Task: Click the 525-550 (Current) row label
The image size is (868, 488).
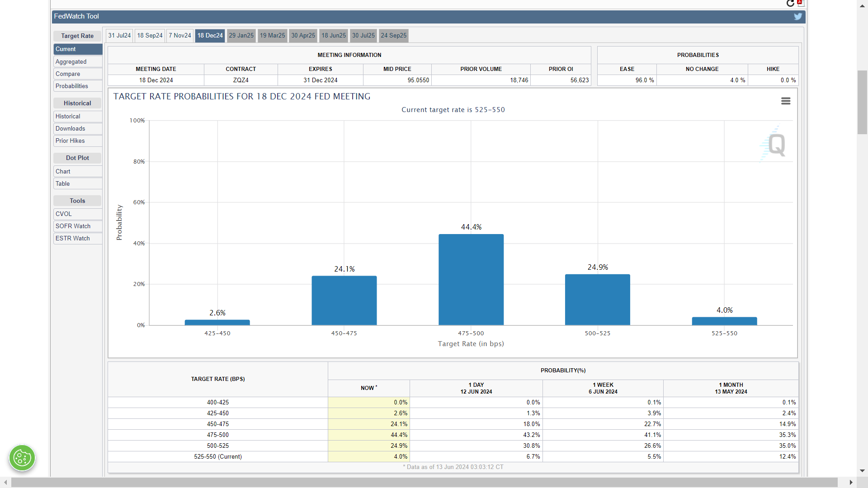Action: tap(218, 457)
